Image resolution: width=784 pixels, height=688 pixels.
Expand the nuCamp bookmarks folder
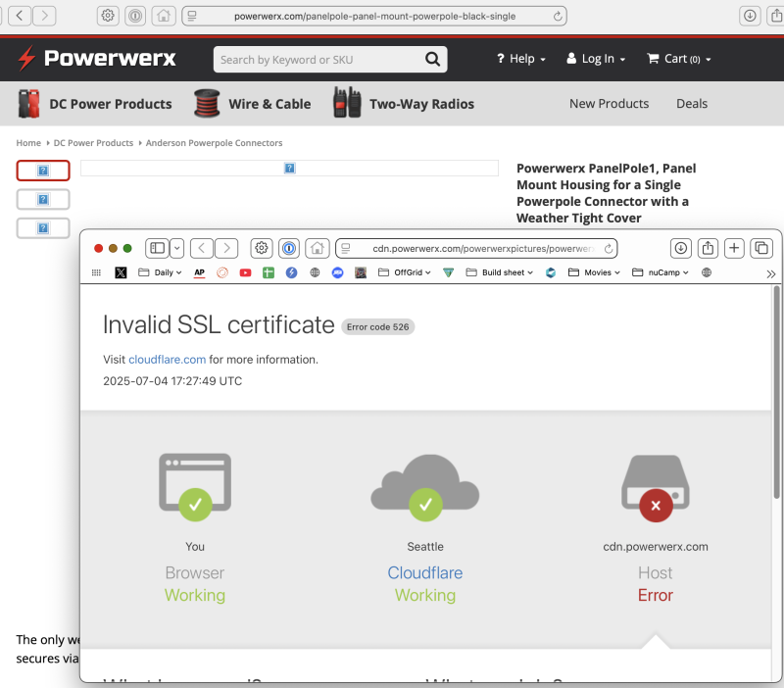tap(660, 272)
